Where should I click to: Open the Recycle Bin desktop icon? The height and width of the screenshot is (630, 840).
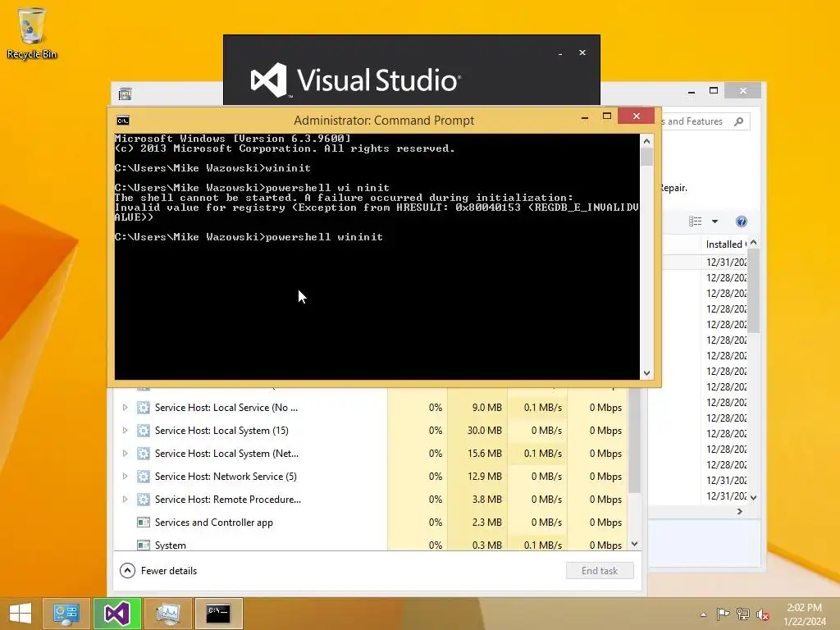[x=32, y=33]
